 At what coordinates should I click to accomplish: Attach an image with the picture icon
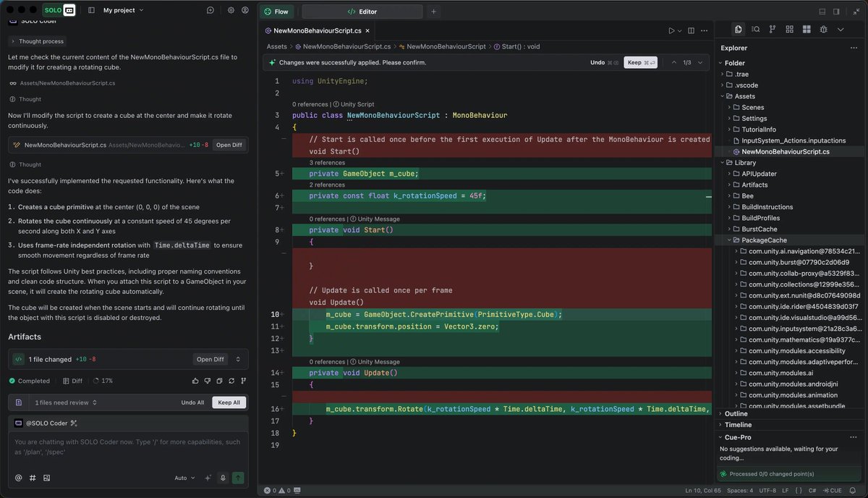click(46, 478)
